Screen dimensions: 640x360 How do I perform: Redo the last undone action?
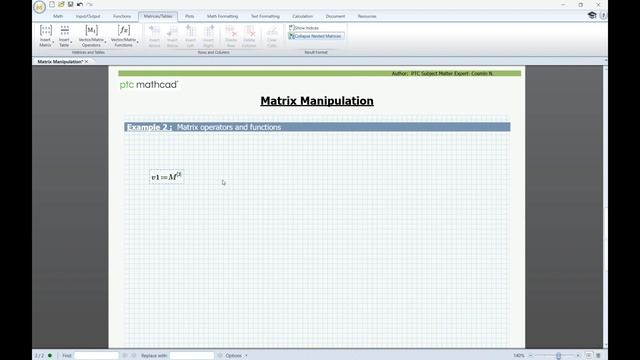[89, 4]
